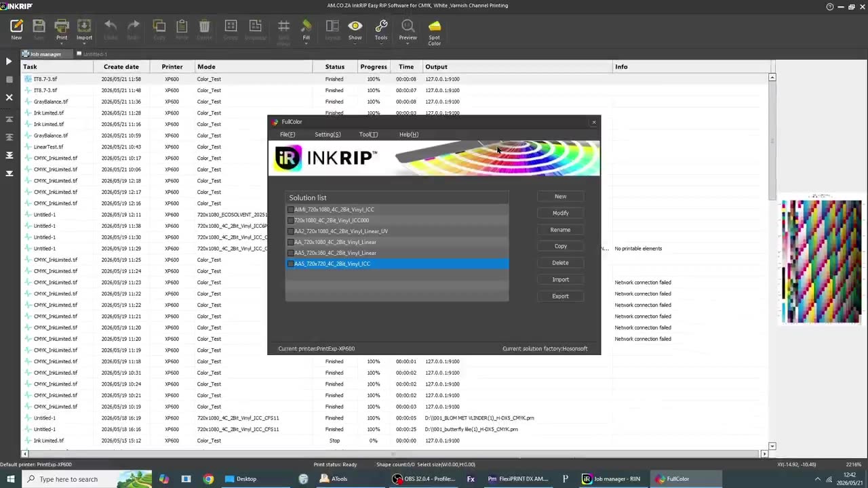This screenshot has width=868, height=488.
Task: Open OBS from the taskbar
Action: pyautogui.click(x=425, y=479)
